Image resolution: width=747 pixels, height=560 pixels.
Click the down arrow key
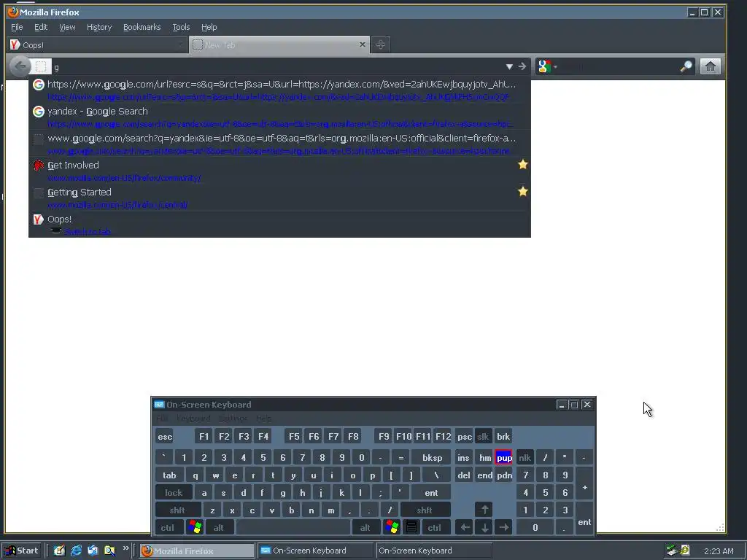coord(484,528)
